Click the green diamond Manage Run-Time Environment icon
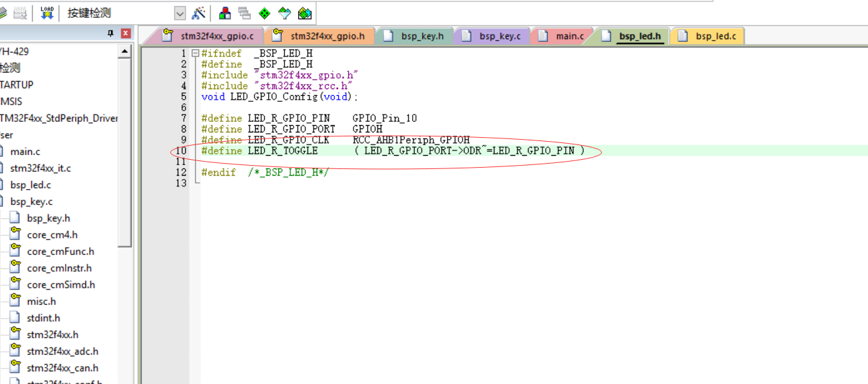Image resolution: width=868 pixels, height=384 pixels. [x=264, y=13]
